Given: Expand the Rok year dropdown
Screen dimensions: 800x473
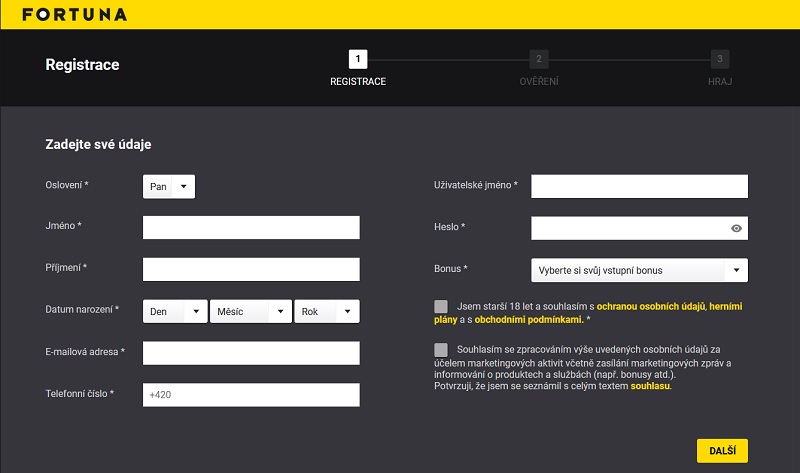Looking at the screenshot, I should click(327, 312).
